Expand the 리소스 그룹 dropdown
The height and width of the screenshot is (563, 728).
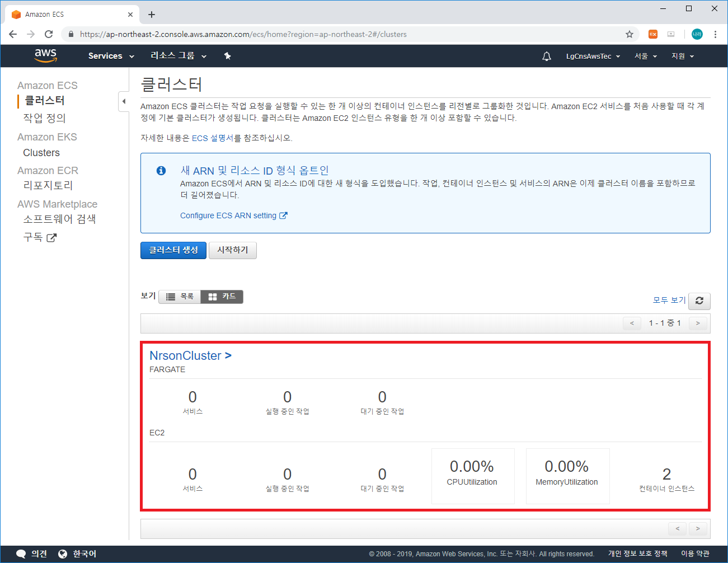click(179, 56)
